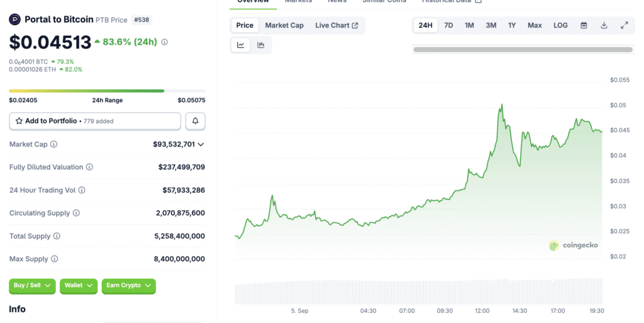This screenshot has width=644, height=323.
Task: Click the 2,070,875,600 circulating supply value
Action: (x=180, y=213)
